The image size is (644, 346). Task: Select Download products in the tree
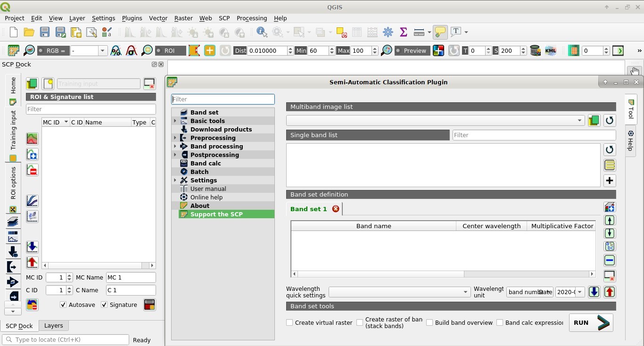221,130
